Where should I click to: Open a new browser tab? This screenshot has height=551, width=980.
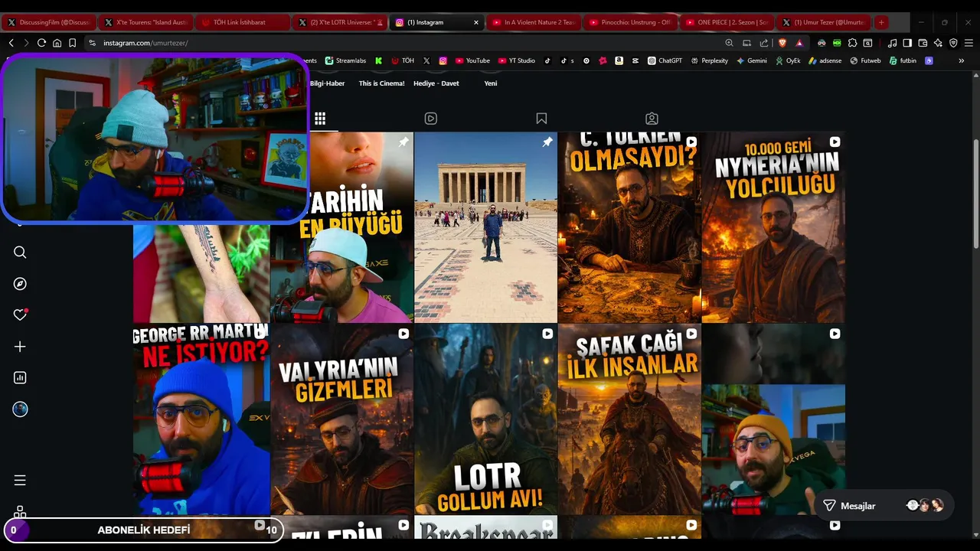pyautogui.click(x=881, y=22)
